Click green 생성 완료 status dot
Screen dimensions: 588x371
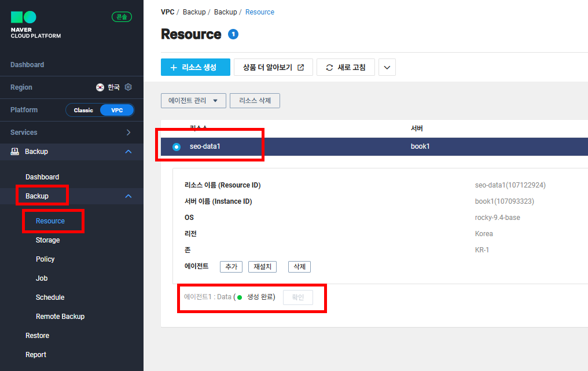pyautogui.click(x=240, y=297)
